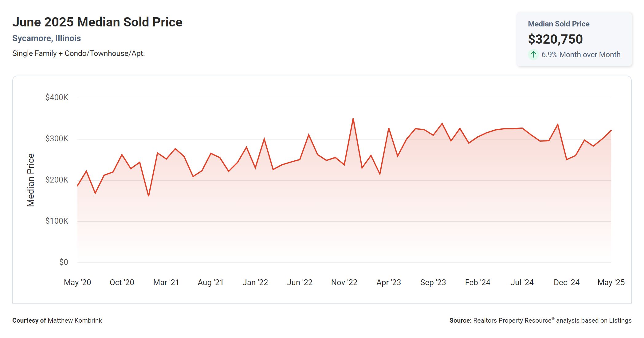644x338 pixels.
Task: Click the Single Family + Condo/Townhouse/Apt. subtitle
Action: pos(78,53)
